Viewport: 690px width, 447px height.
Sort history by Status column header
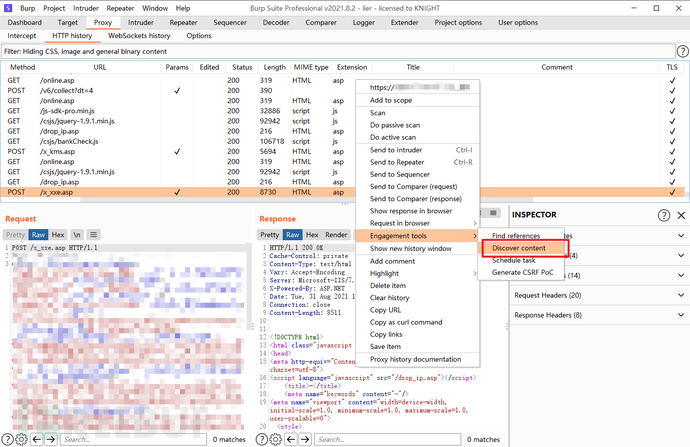tap(242, 67)
